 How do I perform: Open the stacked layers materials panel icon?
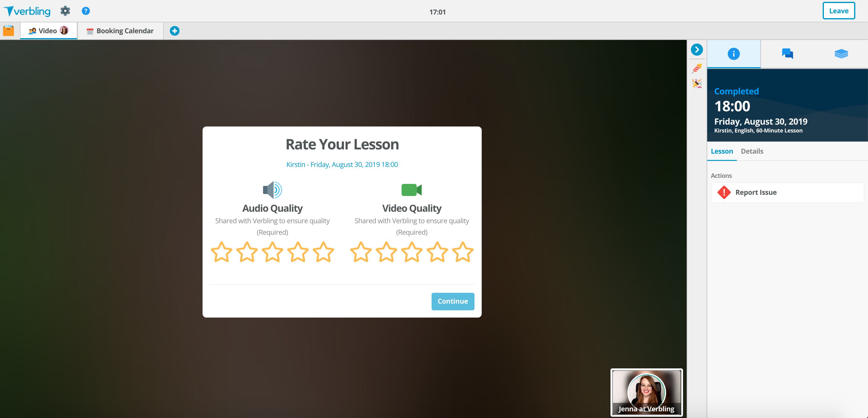(841, 54)
